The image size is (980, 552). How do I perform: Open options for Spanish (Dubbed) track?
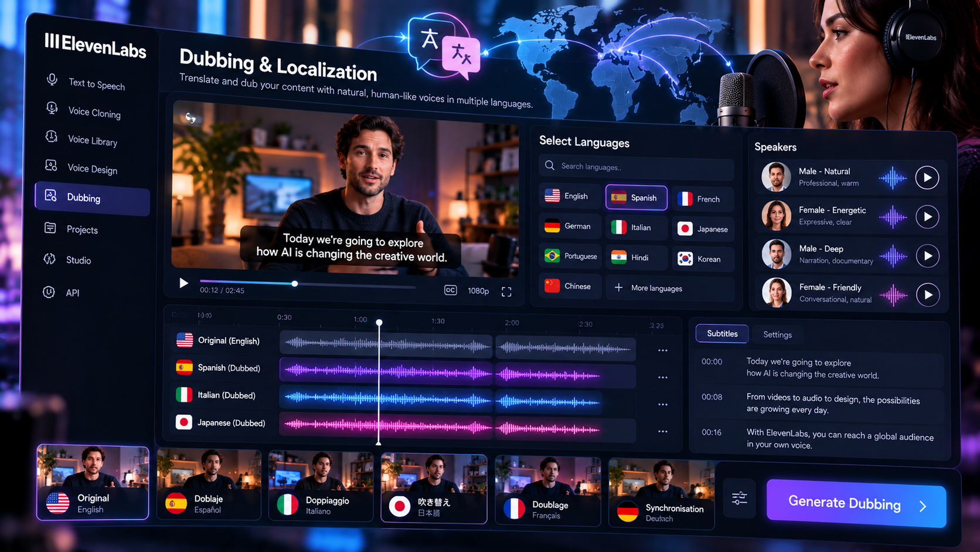pos(663,377)
